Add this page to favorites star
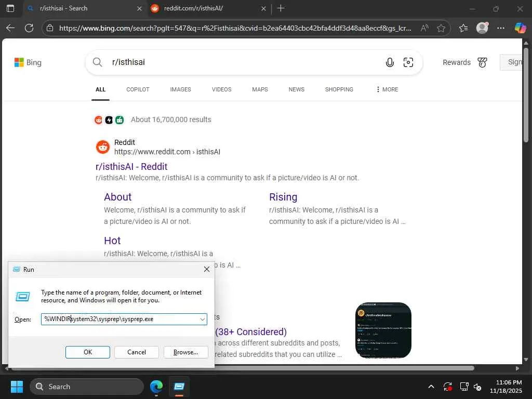 [441, 28]
